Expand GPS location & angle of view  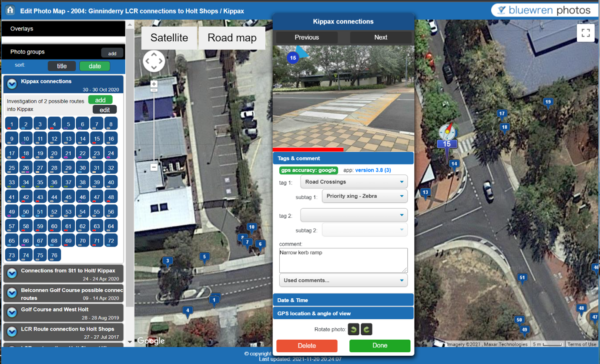(343, 313)
